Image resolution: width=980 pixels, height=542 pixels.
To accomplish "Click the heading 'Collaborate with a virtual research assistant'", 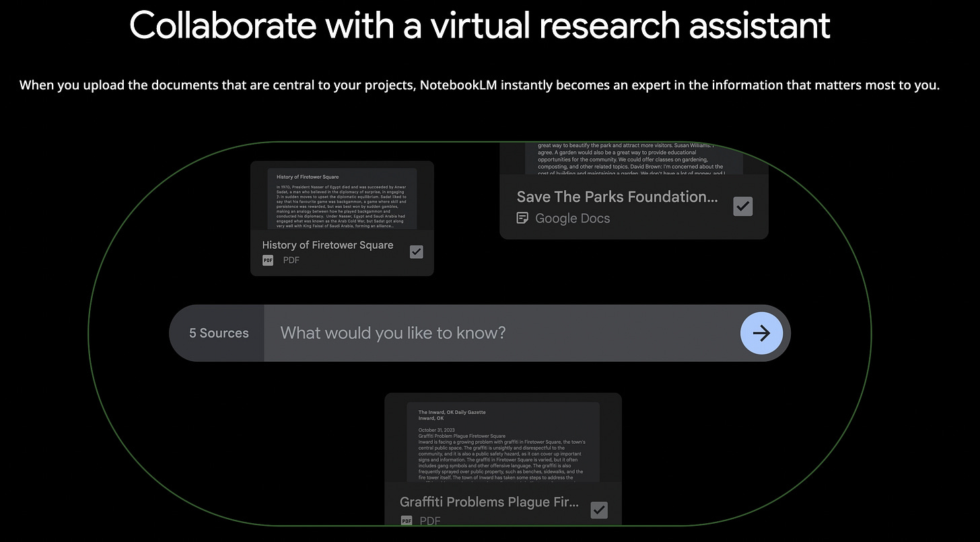I will pos(480,25).
